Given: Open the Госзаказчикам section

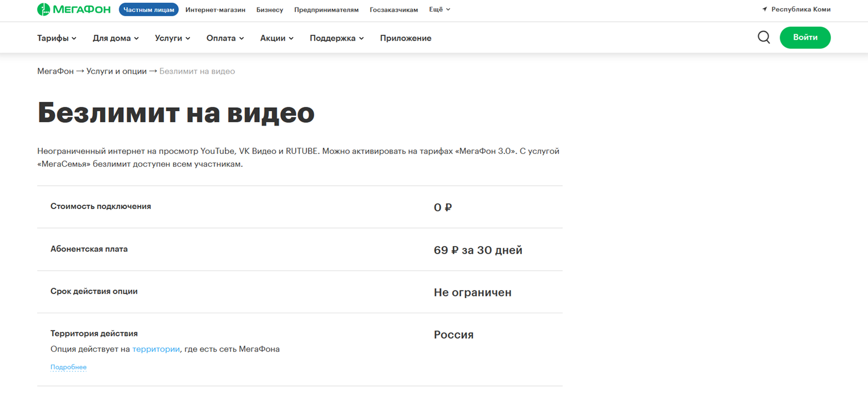Looking at the screenshot, I should [x=393, y=10].
